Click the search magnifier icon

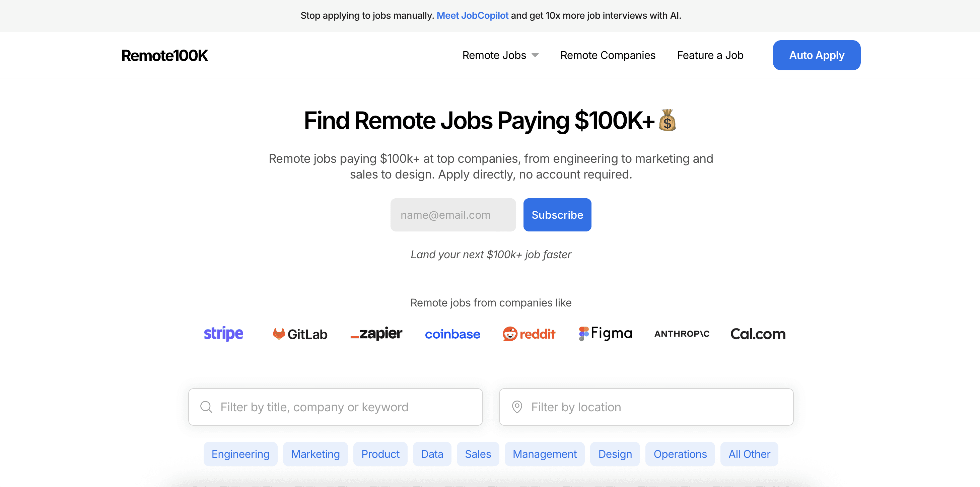(206, 407)
